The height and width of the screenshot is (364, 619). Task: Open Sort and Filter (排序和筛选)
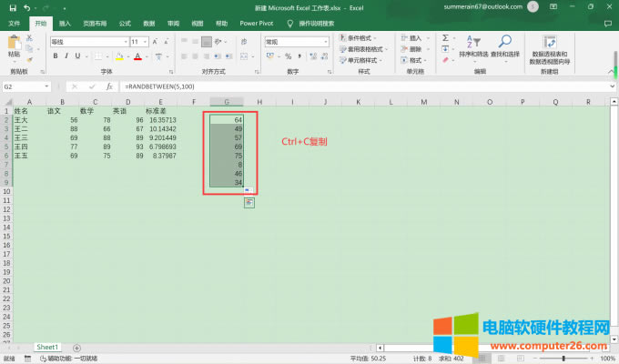472,45
